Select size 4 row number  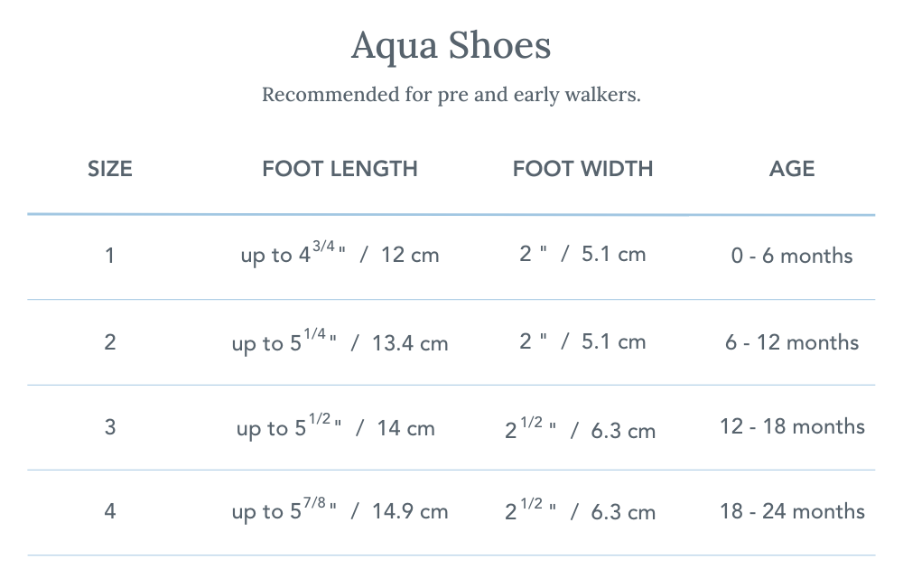tap(110, 511)
